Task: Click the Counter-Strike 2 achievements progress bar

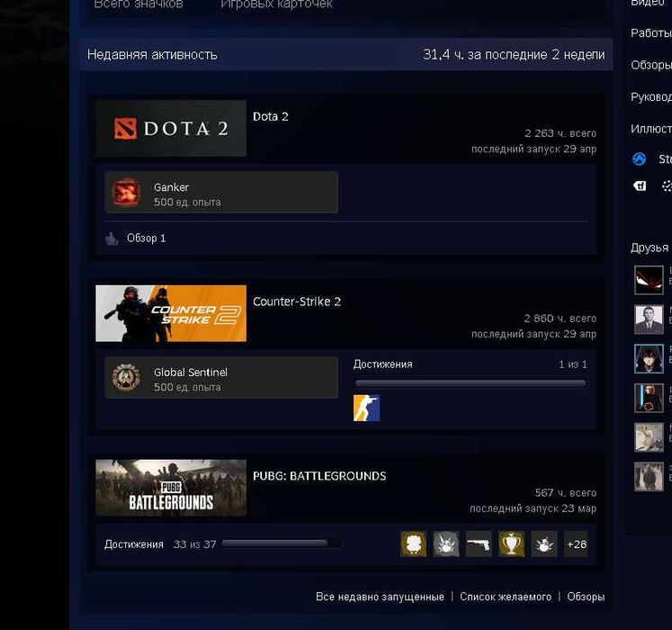Action: tap(470, 383)
